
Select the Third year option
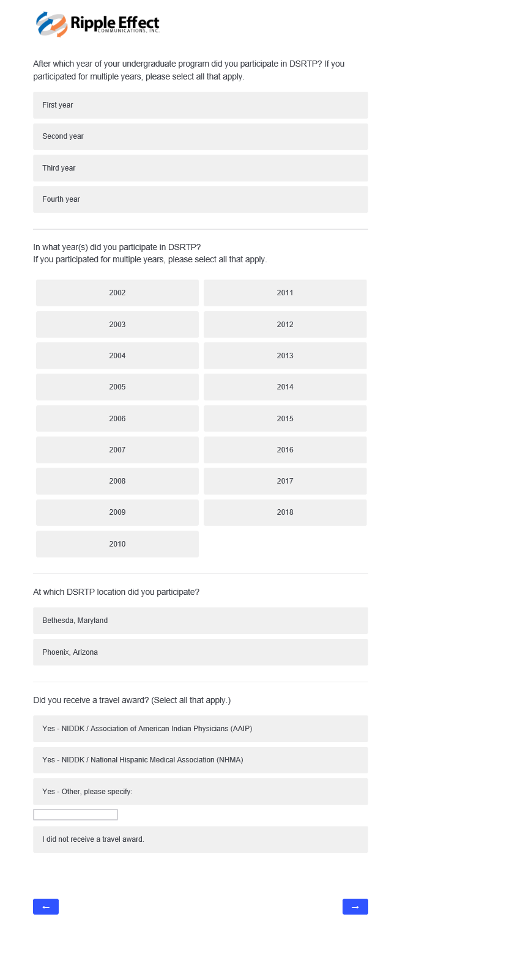[x=201, y=168]
